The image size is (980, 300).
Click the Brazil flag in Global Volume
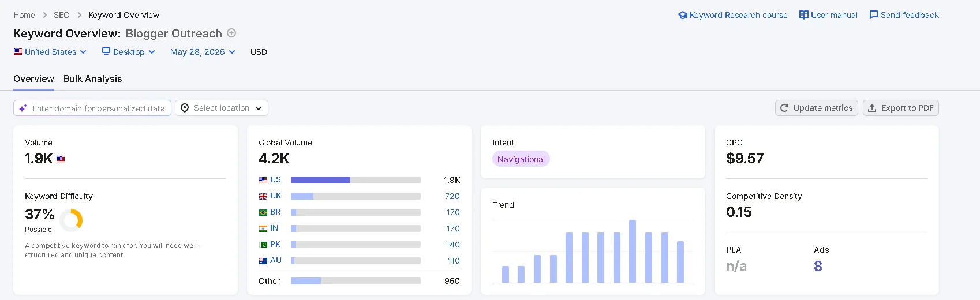coord(263,212)
